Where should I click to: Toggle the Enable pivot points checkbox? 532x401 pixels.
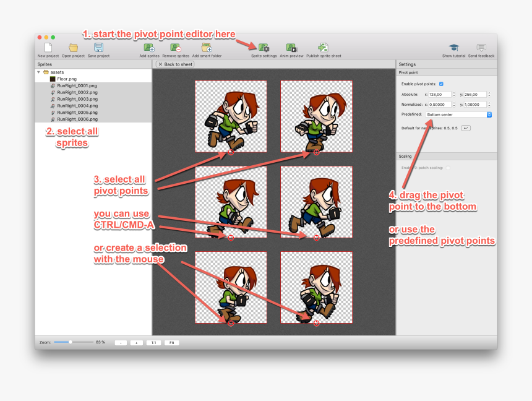(441, 84)
